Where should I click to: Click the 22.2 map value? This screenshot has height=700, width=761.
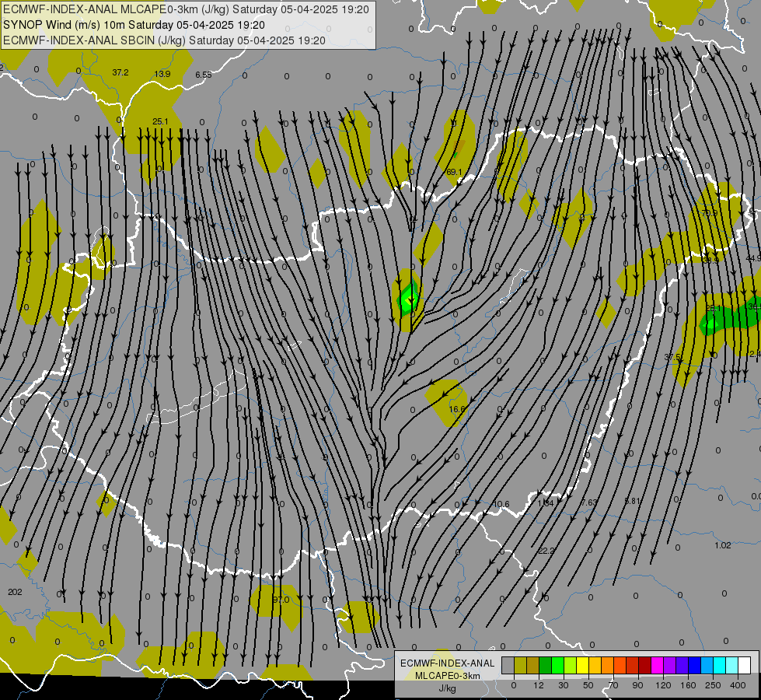point(546,551)
